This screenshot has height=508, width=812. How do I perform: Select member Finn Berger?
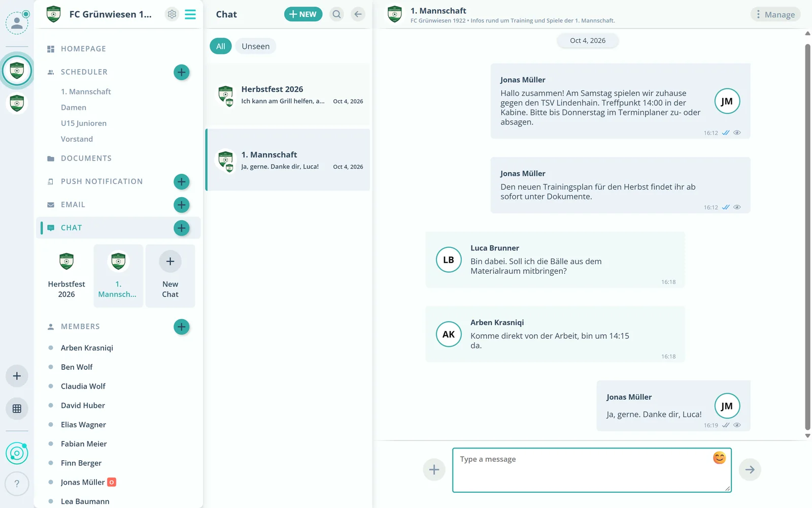(81, 463)
